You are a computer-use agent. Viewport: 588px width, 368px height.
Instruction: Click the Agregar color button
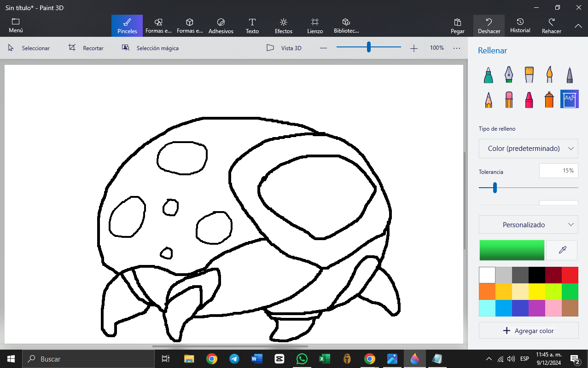(529, 331)
